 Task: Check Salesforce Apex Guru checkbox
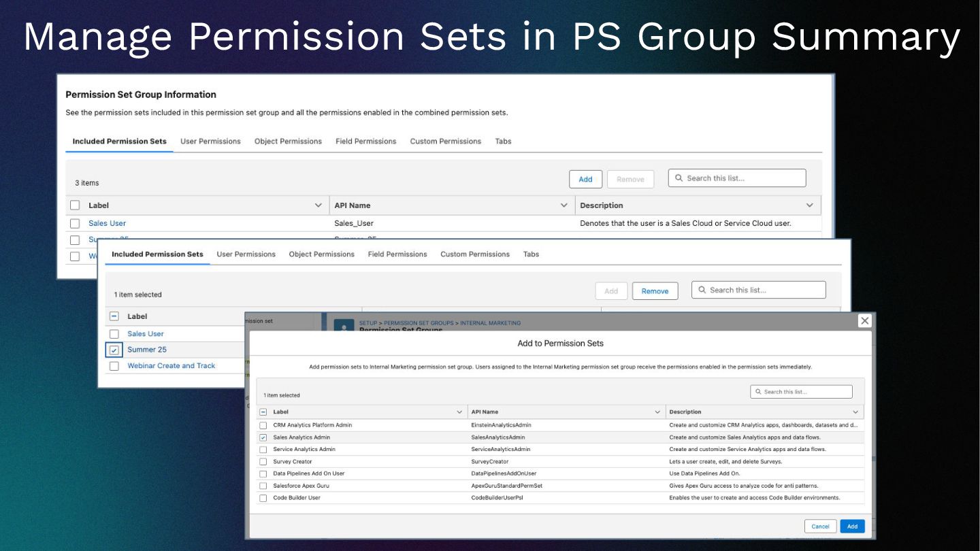pyautogui.click(x=263, y=486)
